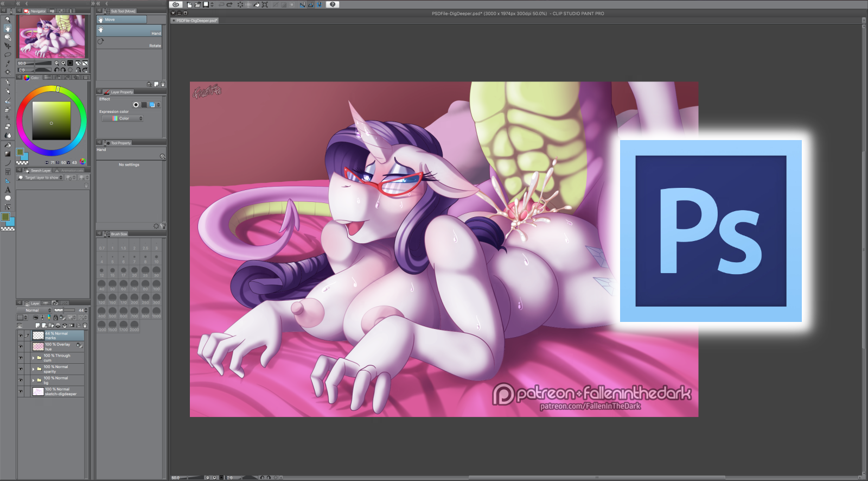Open the Target layer to show dropdown

pos(40,178)
